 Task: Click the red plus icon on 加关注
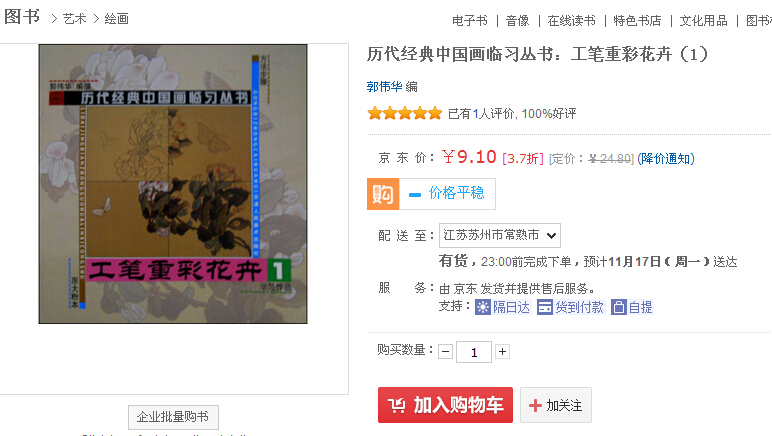click(x=535, y=405)
